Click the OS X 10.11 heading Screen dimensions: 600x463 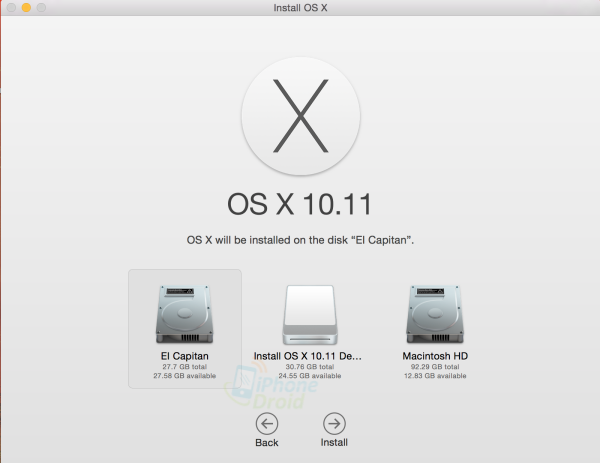(300, 204)
